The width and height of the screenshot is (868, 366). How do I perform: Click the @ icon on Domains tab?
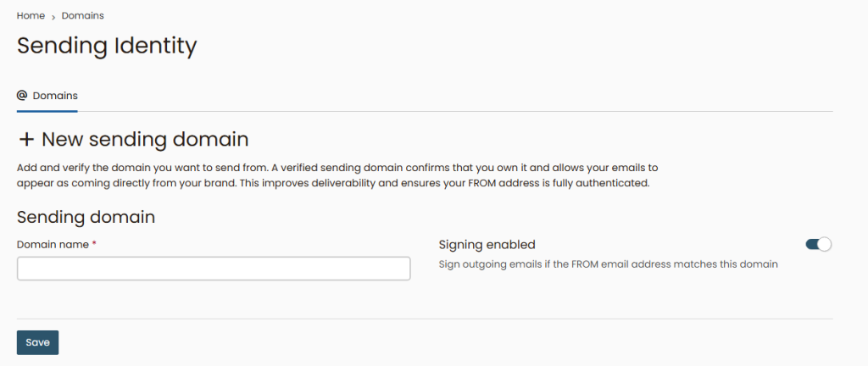(22, 96)
